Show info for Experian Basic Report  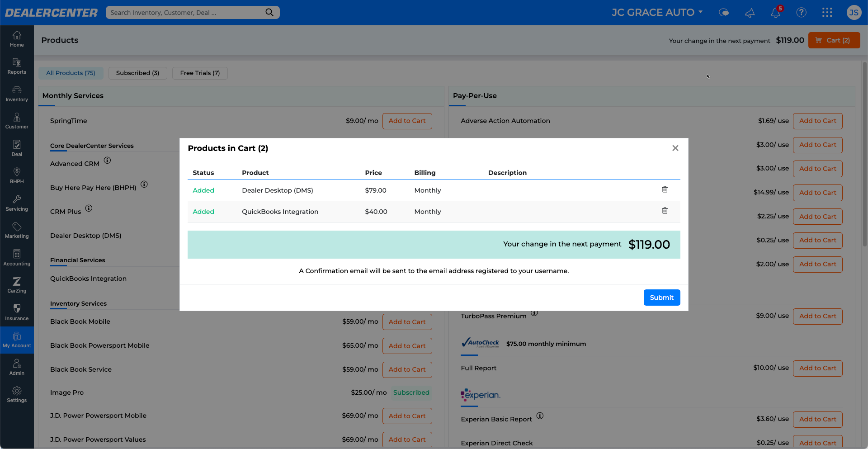540,416
